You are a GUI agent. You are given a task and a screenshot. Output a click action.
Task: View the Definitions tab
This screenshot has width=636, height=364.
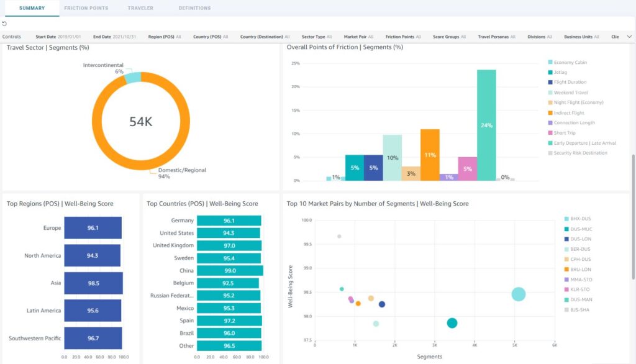click(194, 8)
